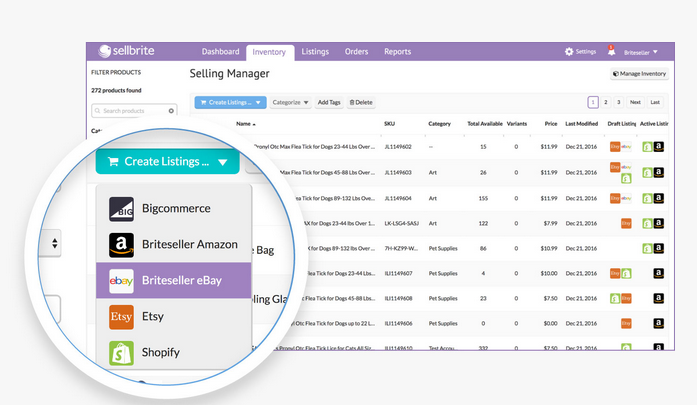Click the 272 products found text
The image size is (697, 405).
(x=116, y=90)
